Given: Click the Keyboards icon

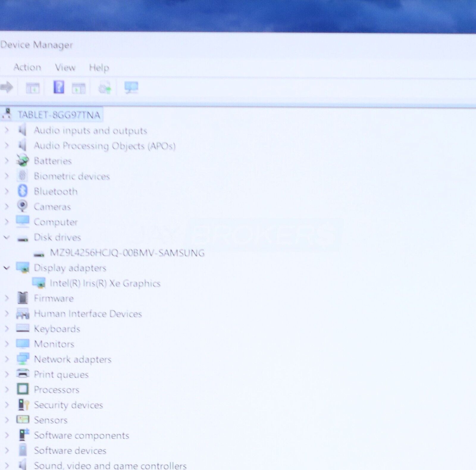Looking at the screenshot, I should [23, 328].
